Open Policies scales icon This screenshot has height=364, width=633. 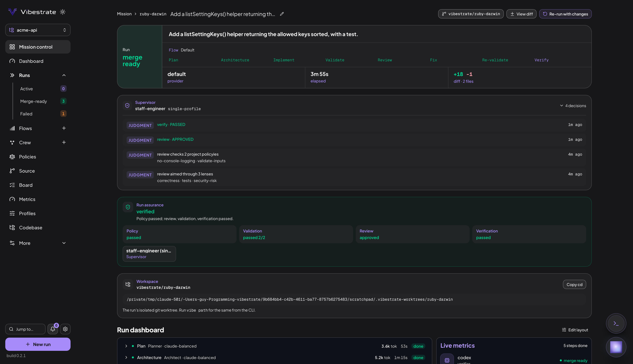pos(12,157)
